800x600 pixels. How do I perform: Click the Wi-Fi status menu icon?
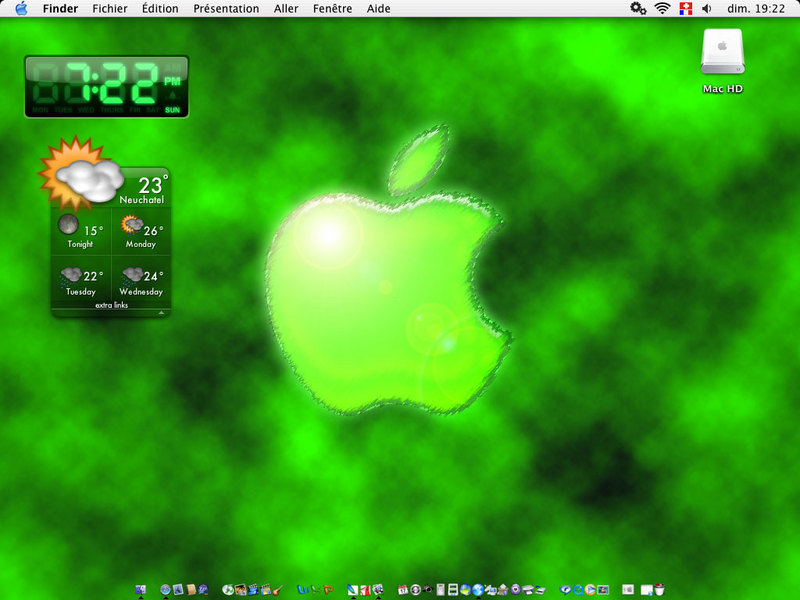tap(662, 8)
